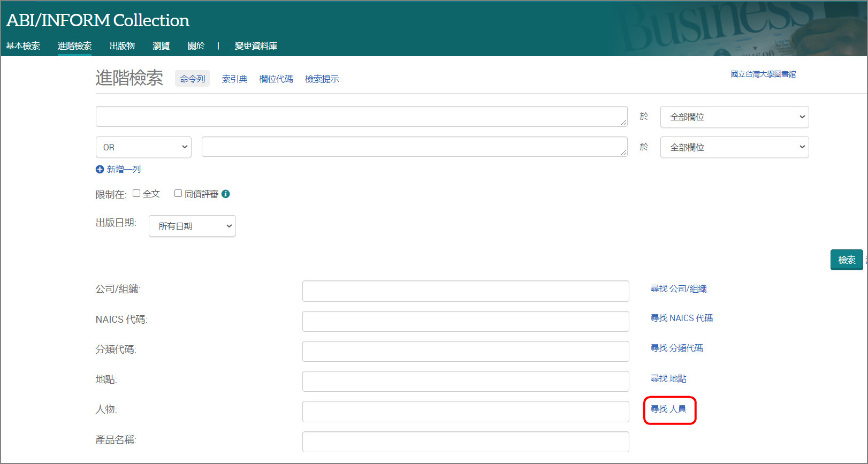Click the 新增一列 add row link
The height and width of the screenshot is (464, 868).
coord(124,169)
